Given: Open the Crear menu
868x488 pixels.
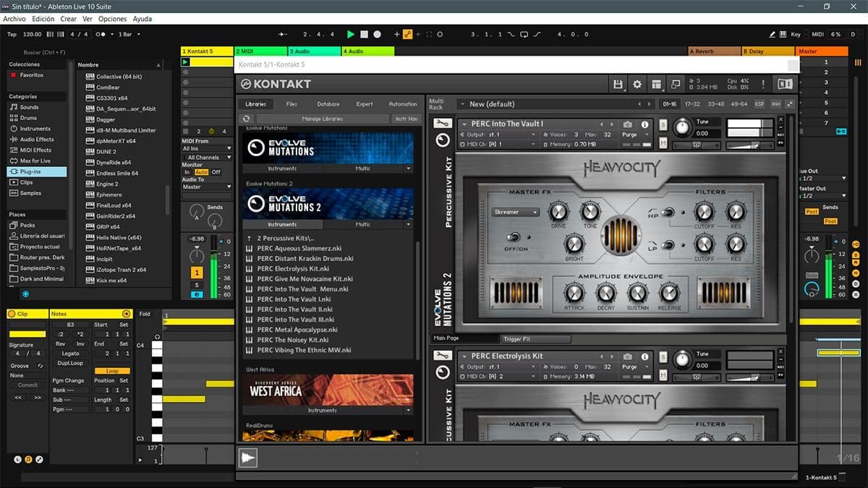Looking at the screenshot, I should (x=69, y=19).
